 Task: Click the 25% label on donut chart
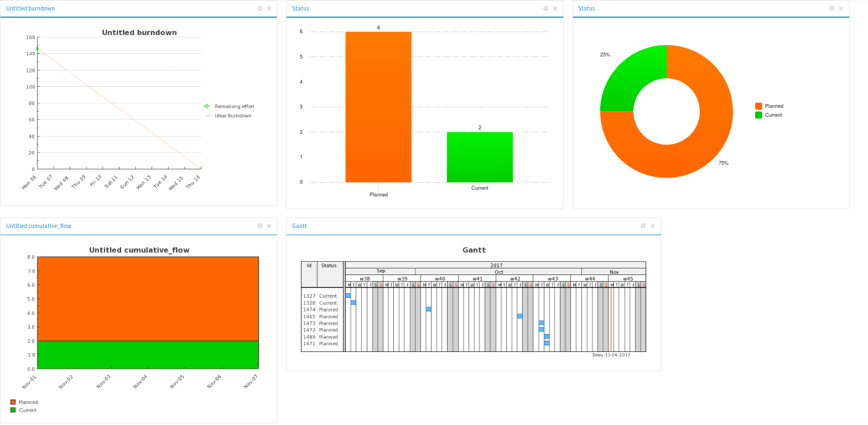(x=605, y=55)
